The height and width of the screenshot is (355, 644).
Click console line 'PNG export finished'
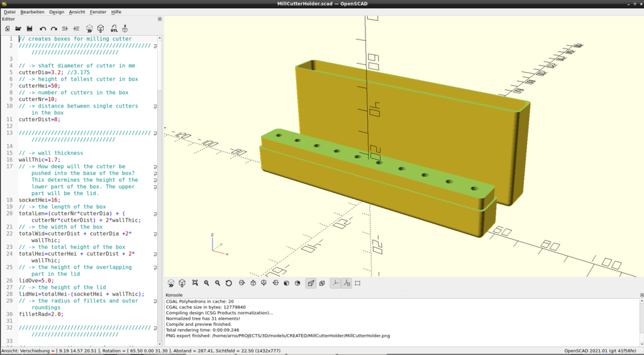[277, 335]
